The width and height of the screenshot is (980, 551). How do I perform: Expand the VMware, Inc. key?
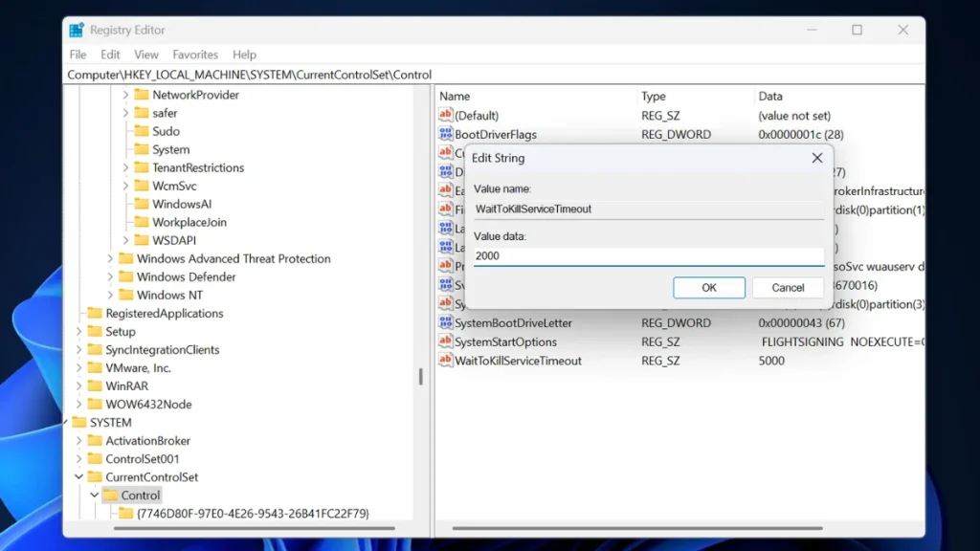[x=78, y=367]
